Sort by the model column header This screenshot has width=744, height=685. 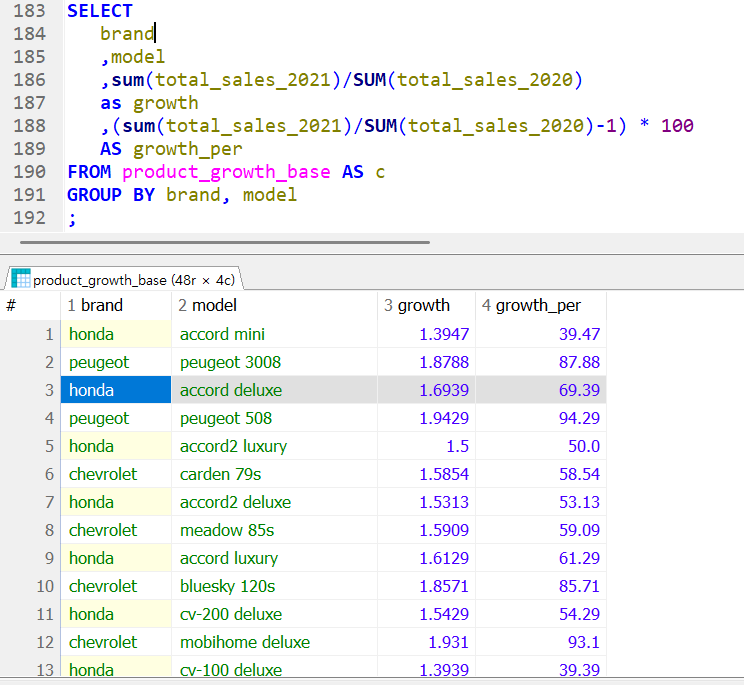(274, 305)
